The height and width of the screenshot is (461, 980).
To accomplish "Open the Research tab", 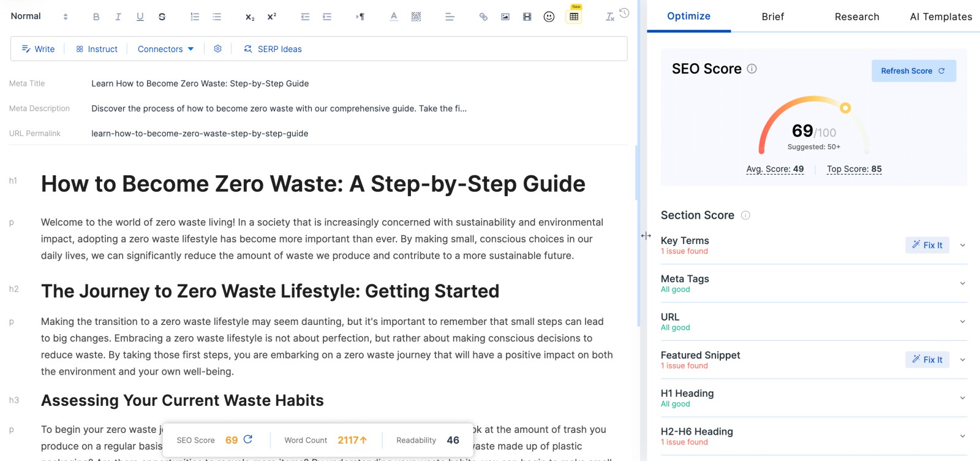I will [x=856, y=17].
